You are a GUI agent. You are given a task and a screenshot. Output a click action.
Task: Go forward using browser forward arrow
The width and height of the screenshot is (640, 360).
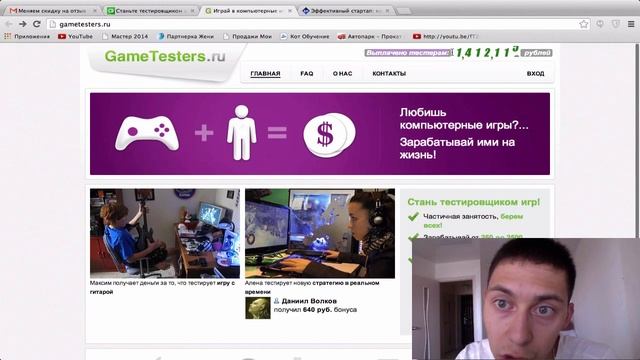click(x=23, y=24)
